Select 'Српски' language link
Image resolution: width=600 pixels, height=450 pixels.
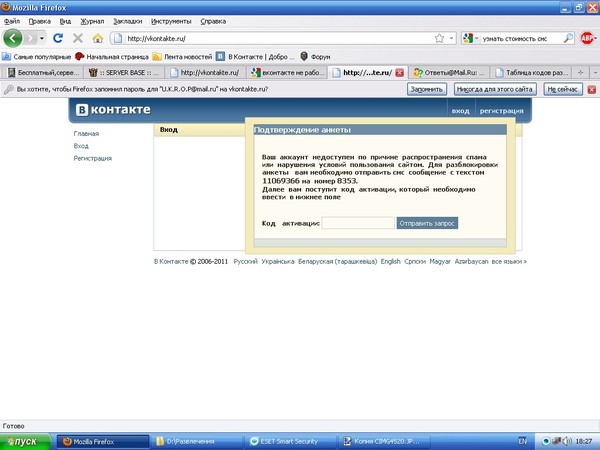tap(415, 261)
